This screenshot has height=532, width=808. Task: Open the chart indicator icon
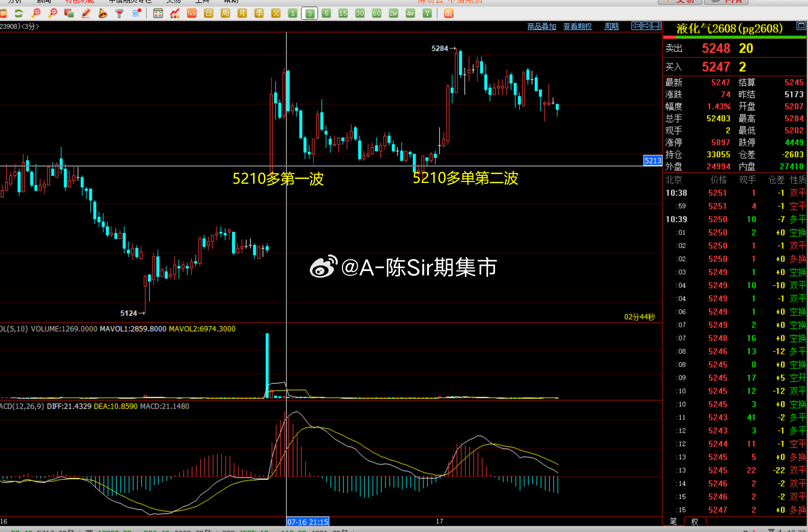(x=175, y=14)
